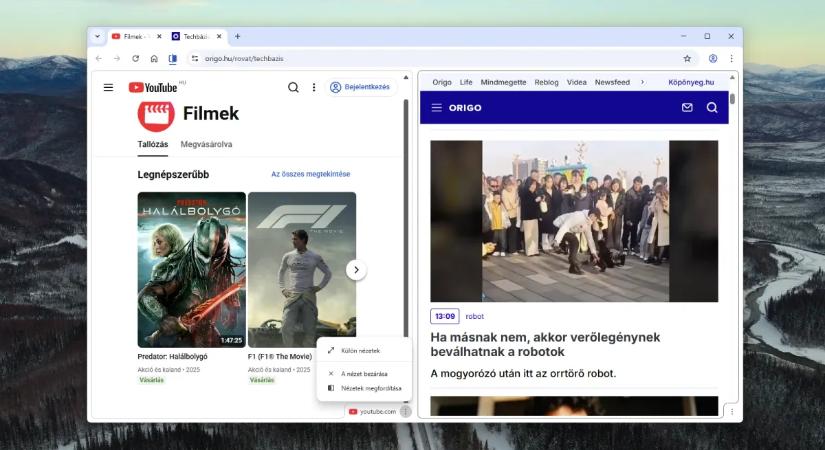Focus the address bar with origo.hu URL
The height and width of the screenshot is (450, 825).
[x=440, y=58]
